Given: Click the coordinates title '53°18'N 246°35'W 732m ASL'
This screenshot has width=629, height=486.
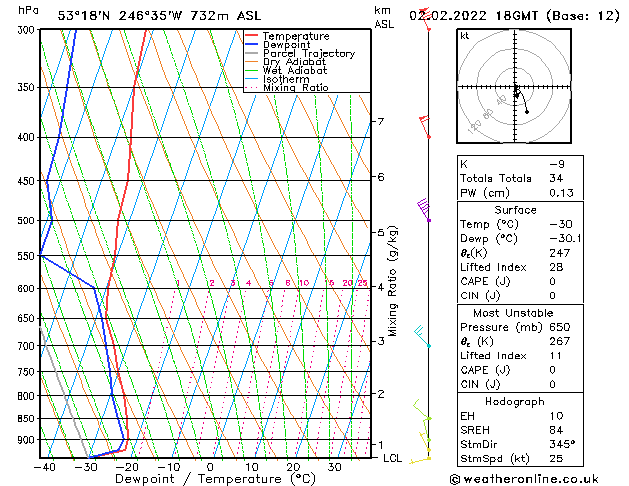Looking at the screenshot, I should pyautogui.click(x=159, y=16).
